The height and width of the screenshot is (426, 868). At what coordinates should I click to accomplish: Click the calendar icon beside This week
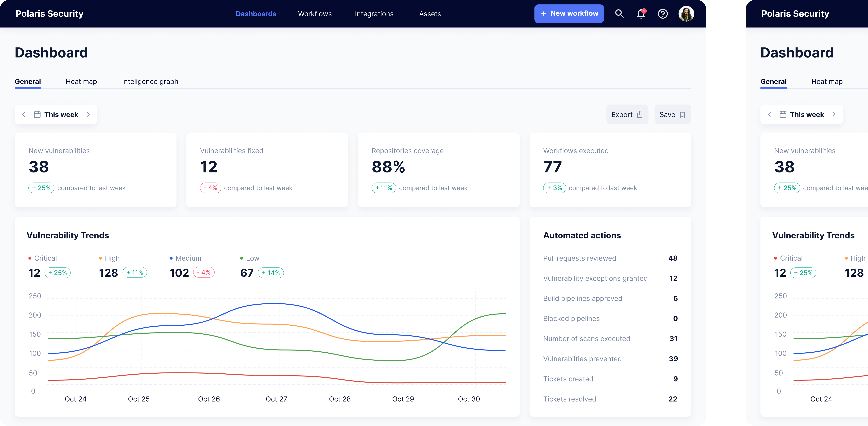37,115
